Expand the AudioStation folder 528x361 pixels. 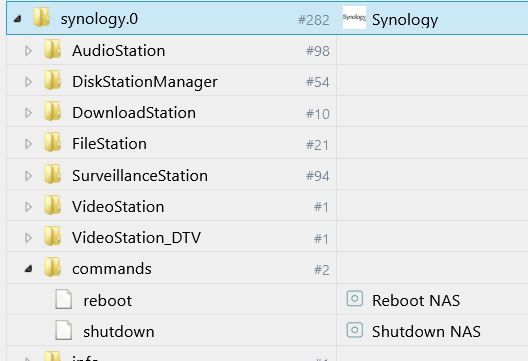[29, 51]
